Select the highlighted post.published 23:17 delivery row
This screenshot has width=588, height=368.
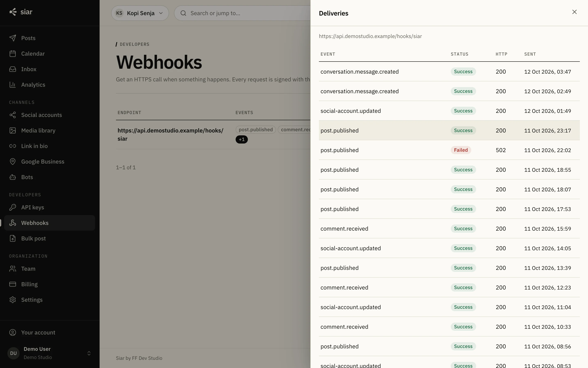pos(449,130)
